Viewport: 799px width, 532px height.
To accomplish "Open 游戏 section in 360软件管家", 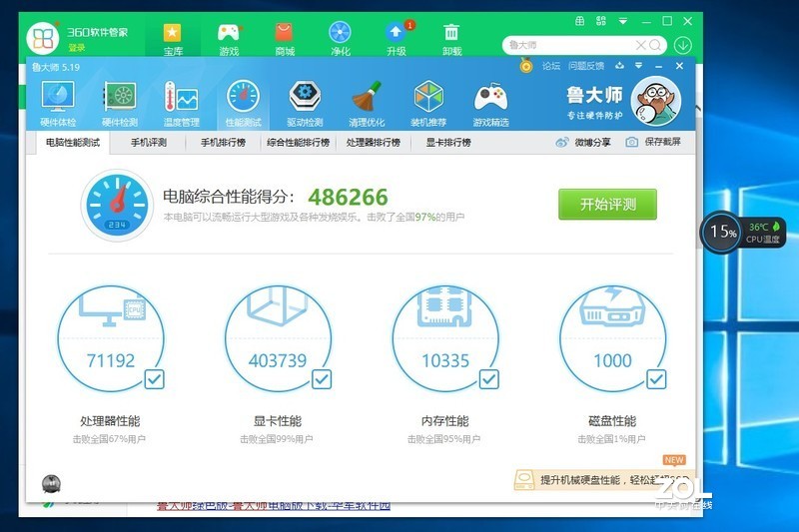I will pos(229,39).
